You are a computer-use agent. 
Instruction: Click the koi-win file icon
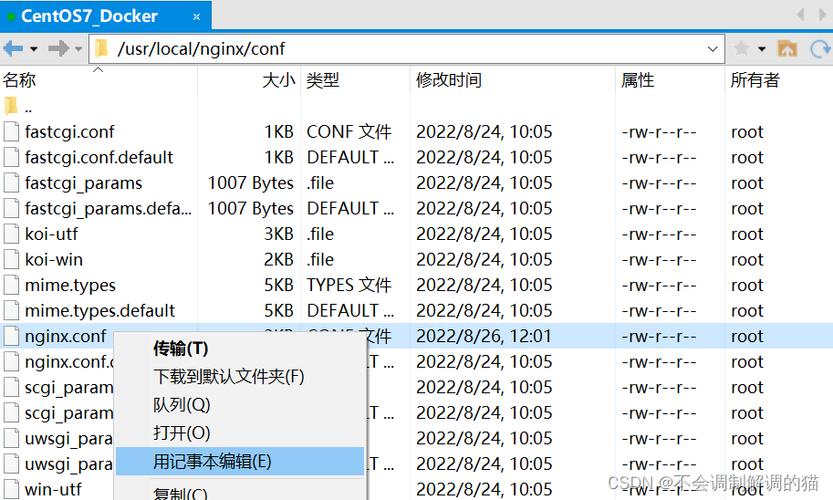click(x=11, y=259)
